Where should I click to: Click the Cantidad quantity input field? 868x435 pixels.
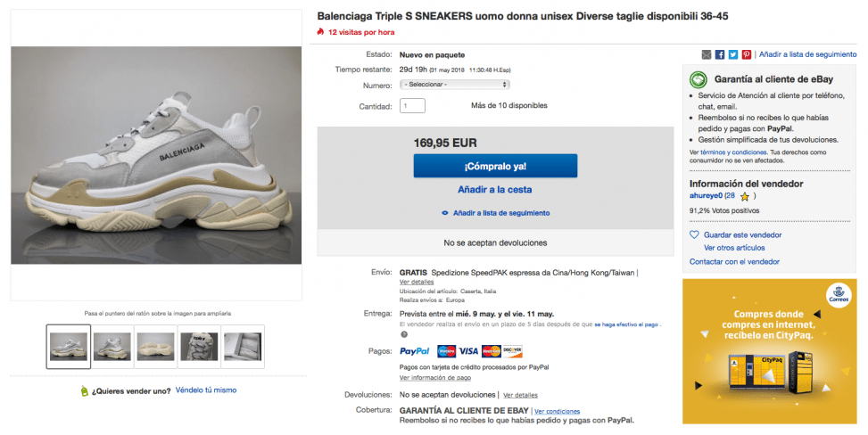[x=412, y=106]
